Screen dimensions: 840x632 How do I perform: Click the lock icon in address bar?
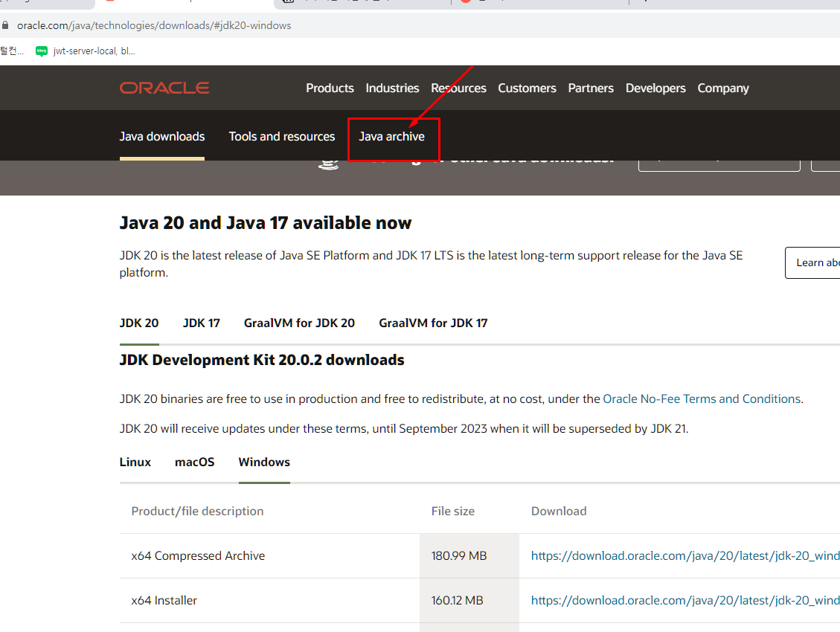click(5, 25)
